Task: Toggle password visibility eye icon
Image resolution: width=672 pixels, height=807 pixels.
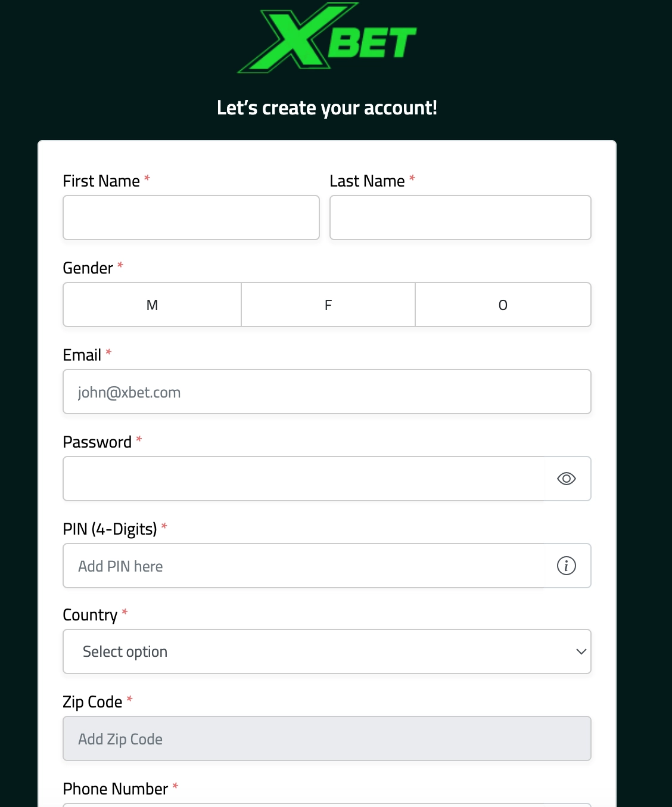Action: (x=566, y=479)
